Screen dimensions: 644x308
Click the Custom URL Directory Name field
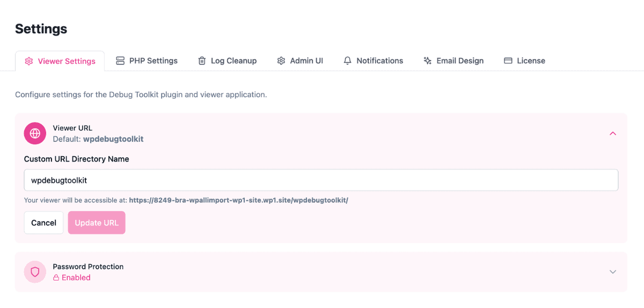click(x=321, y=180)
